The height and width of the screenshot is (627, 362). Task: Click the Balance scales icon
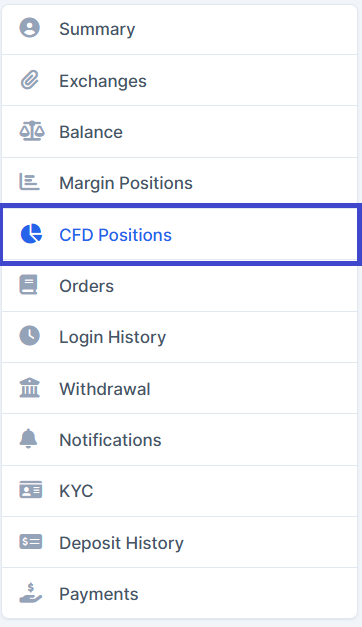tap(32, 131)
